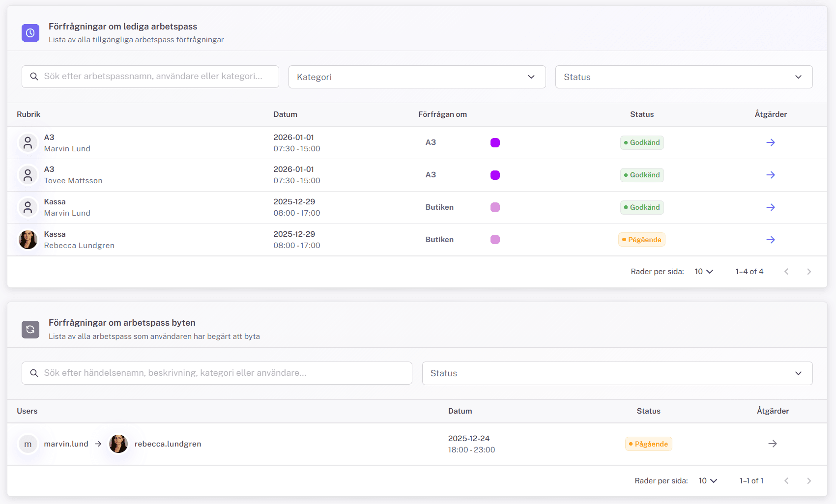Change rows per page in available shifts table
The image size is (836, 504).
[x=704, y=272]
